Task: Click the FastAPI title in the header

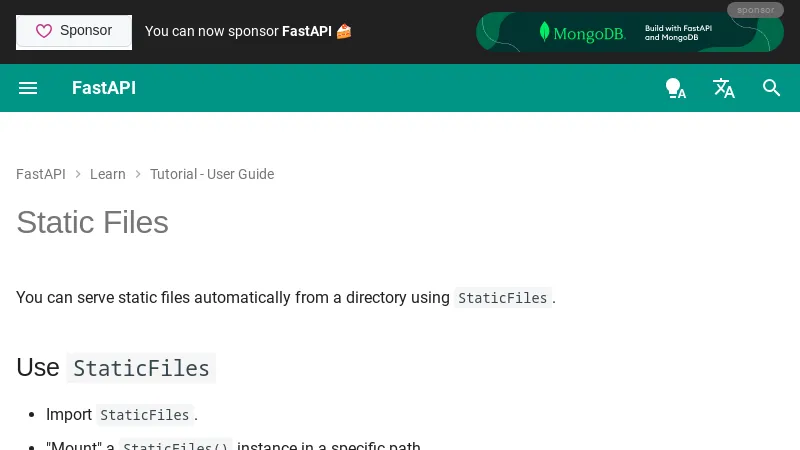Action: [x=104, y=88]
